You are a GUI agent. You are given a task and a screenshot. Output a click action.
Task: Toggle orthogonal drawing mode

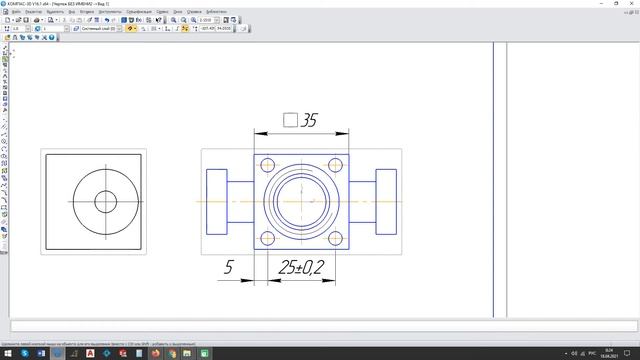coord(177,29)
